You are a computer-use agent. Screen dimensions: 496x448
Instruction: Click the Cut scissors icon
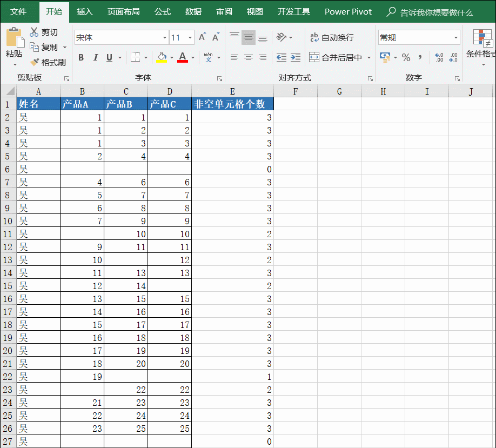pos(34,32)
